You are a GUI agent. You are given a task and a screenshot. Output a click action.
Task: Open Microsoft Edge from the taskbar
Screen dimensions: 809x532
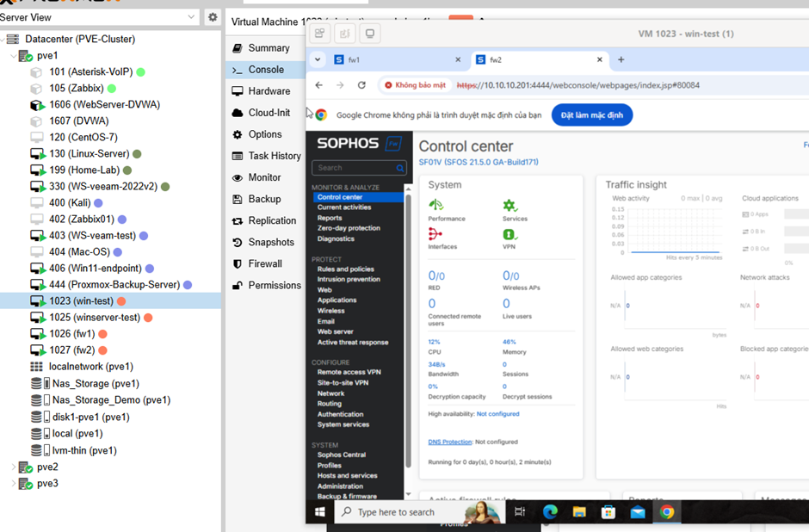pos(549,511)
